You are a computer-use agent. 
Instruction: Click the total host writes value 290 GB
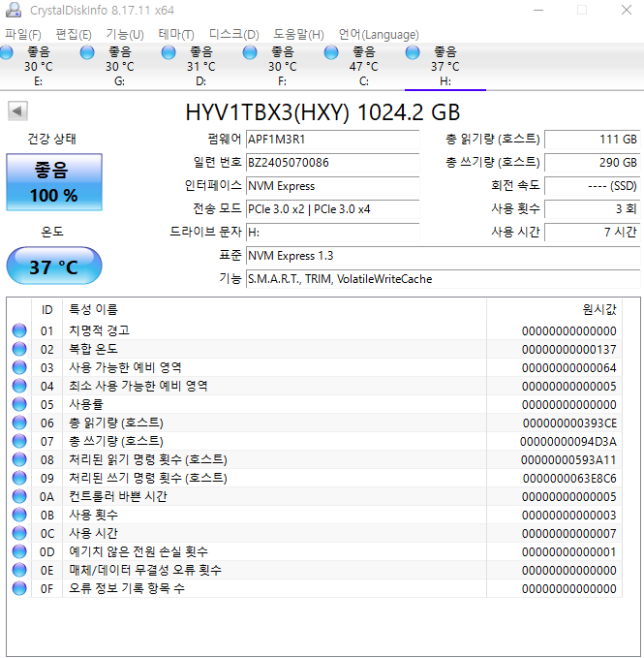tap(593, 163)
